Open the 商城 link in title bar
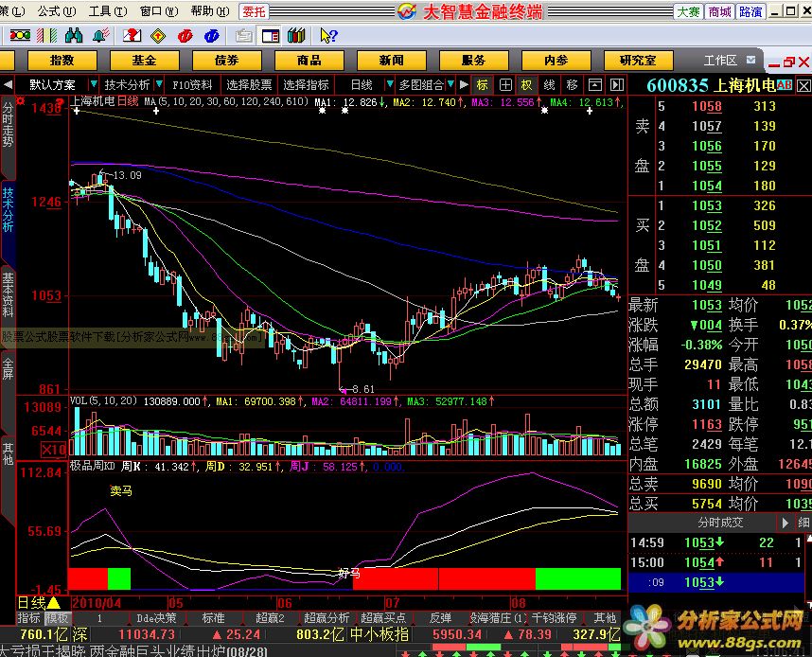 [719, 11]
